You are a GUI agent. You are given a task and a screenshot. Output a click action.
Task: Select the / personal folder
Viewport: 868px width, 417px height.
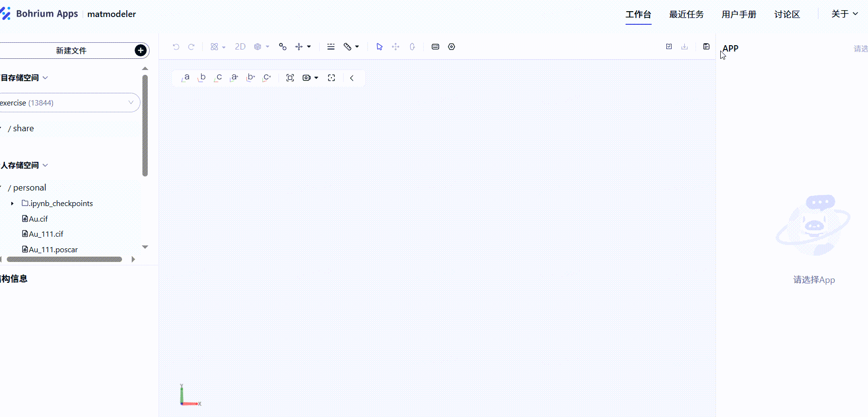(27, 188)
